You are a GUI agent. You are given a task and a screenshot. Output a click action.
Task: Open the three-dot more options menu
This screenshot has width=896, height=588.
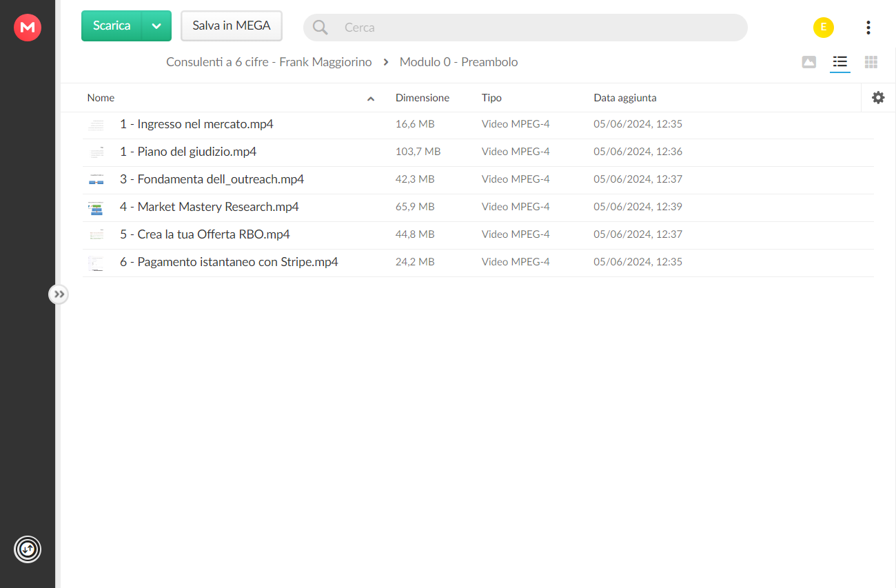868,28
